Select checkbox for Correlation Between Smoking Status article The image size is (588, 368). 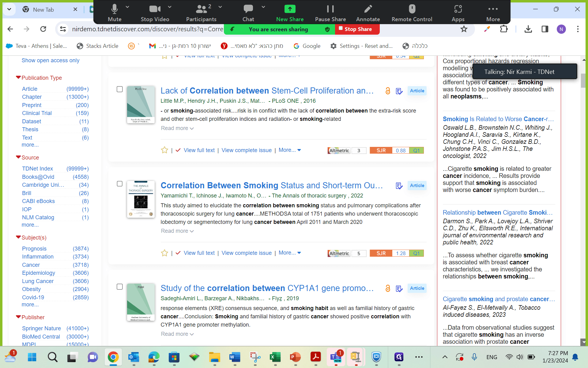pyautogui.click(x=120, y=184)
